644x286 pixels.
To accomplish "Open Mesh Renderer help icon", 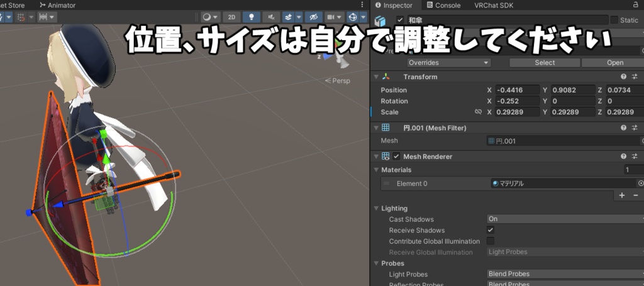I will coord(623,157).
